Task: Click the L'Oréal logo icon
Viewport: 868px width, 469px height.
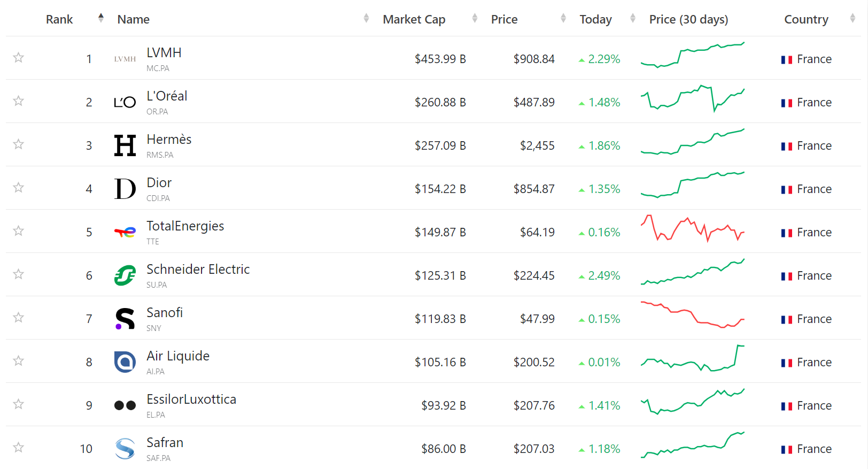Action: (125, 102)
